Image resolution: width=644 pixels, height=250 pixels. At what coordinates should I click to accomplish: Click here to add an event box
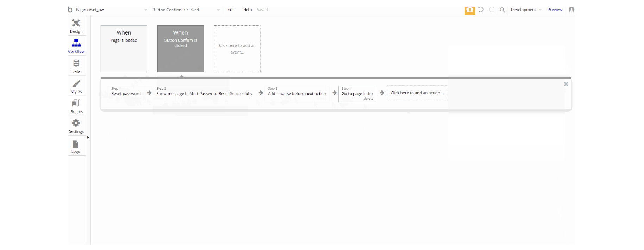(237, 49)
